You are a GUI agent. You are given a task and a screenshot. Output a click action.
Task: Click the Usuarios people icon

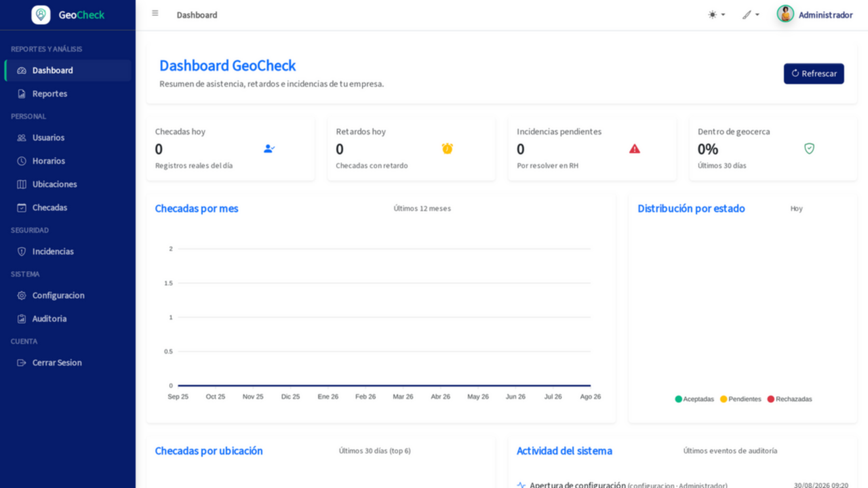[22, 138]
